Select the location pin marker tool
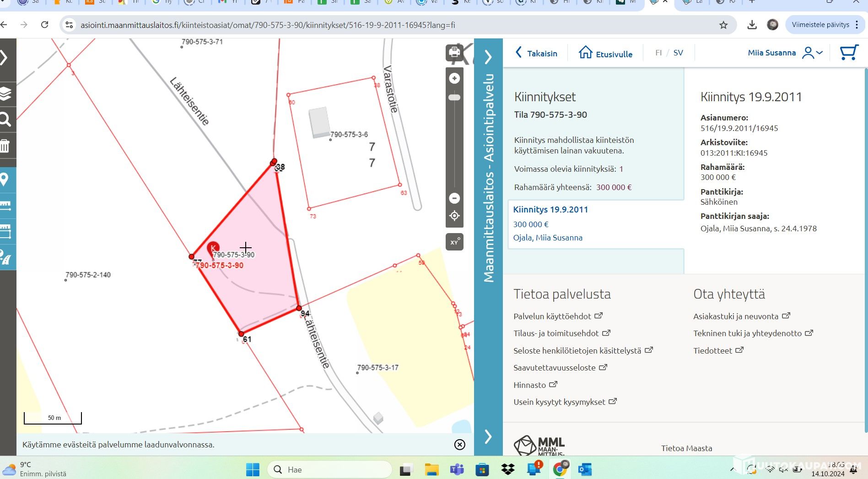 click(5, 179)
